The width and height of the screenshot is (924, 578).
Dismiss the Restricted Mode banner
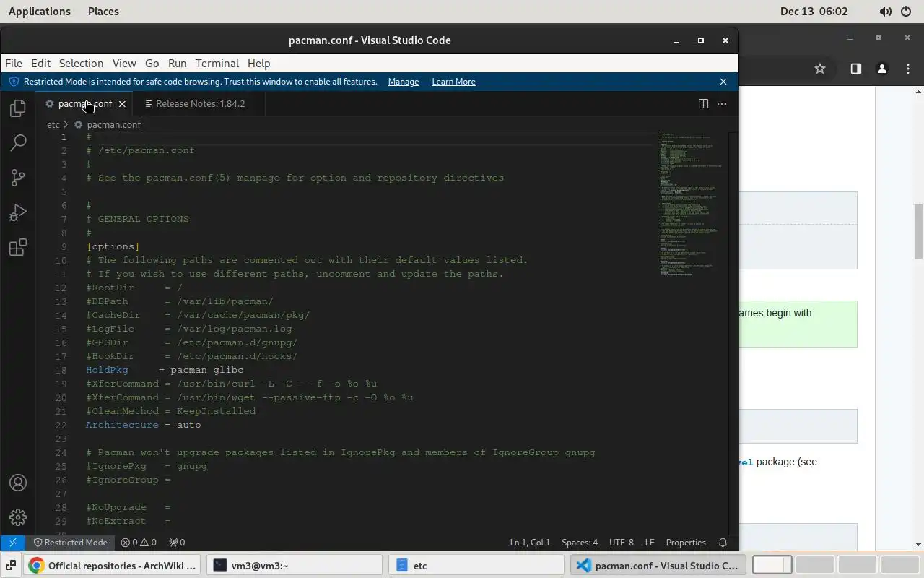[x=723, y=82]
